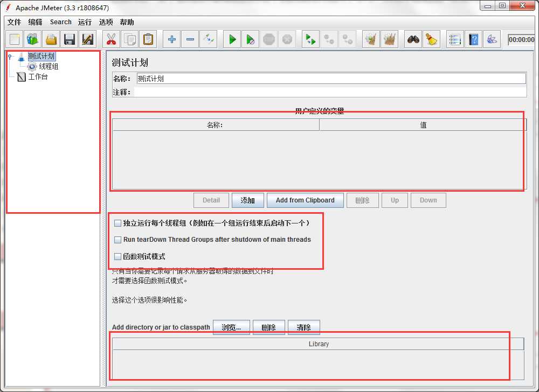Click the 添加 variable button
This screenshot has width=539, height=392.
(248, 200)
